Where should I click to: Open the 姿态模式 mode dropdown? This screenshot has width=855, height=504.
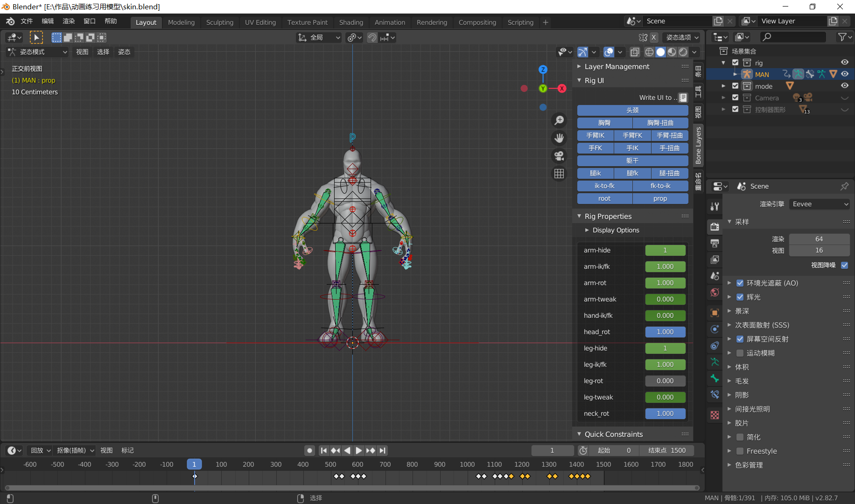37,52
